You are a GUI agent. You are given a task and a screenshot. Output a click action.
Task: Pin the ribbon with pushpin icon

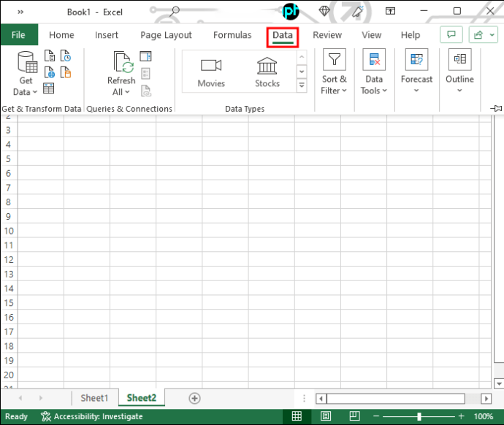pos(496,108)
